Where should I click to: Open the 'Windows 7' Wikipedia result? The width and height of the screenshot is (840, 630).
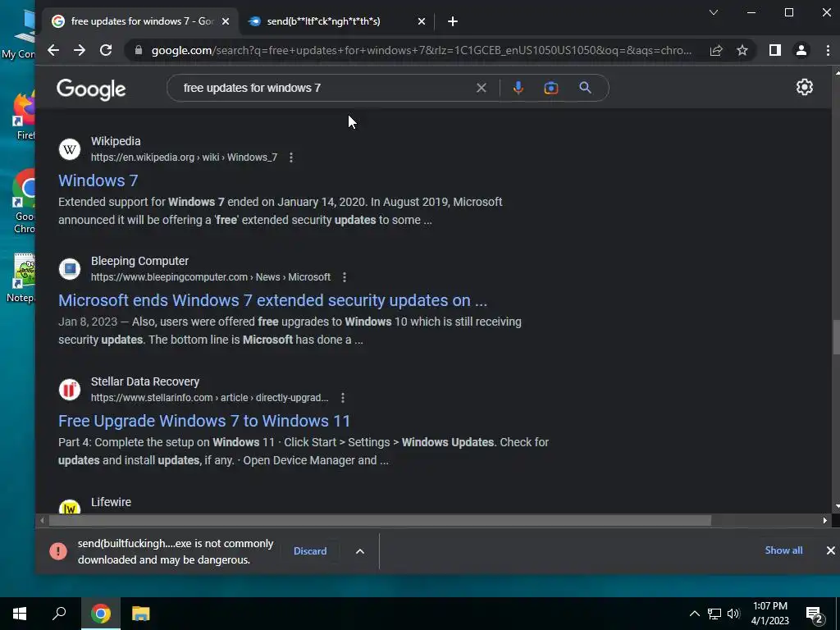coord(98,180)
